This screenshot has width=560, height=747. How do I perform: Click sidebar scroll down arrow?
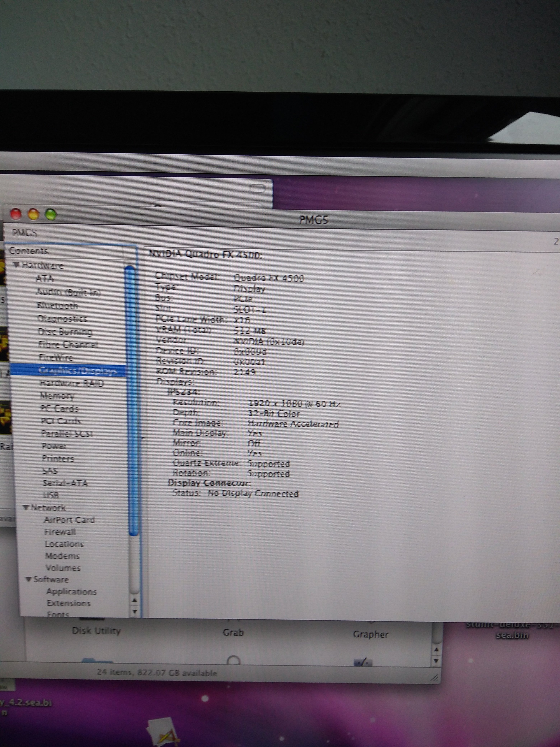[x=135, y=611]
